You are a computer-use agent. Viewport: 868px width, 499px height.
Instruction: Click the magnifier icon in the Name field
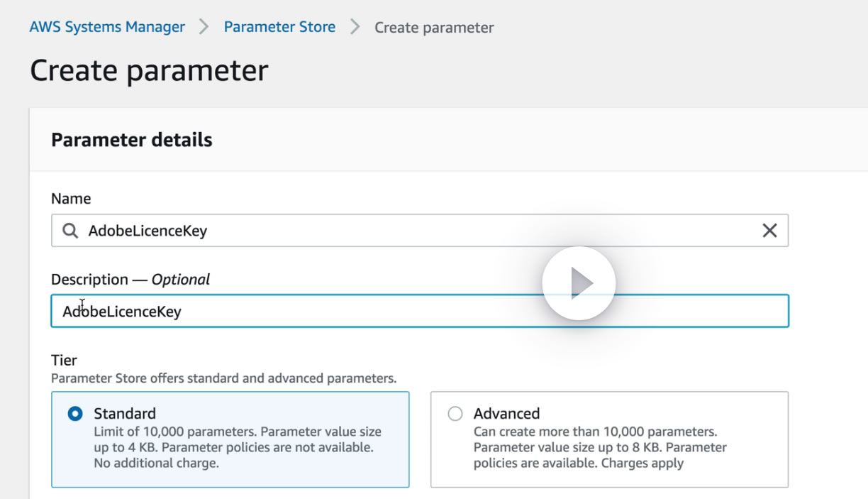pos(70,231)
